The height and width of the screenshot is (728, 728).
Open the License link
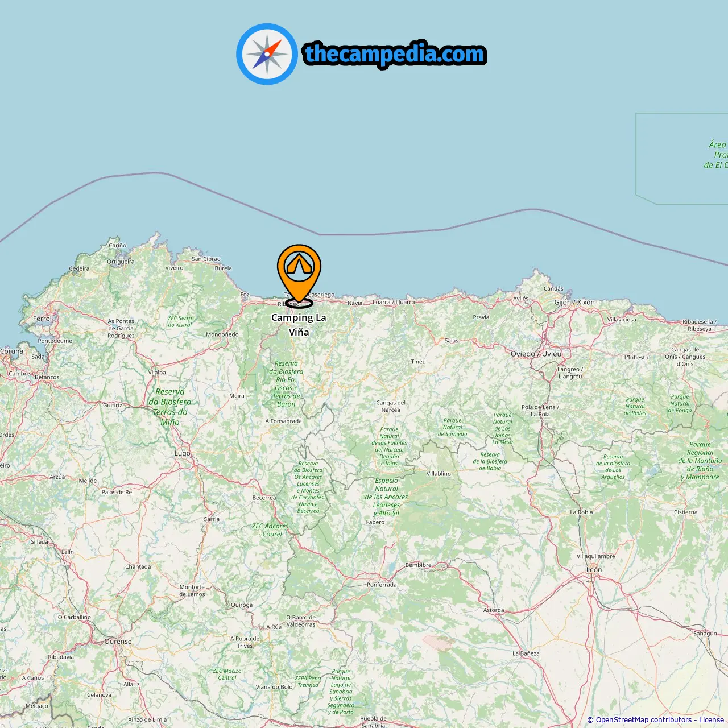point(712,720)
